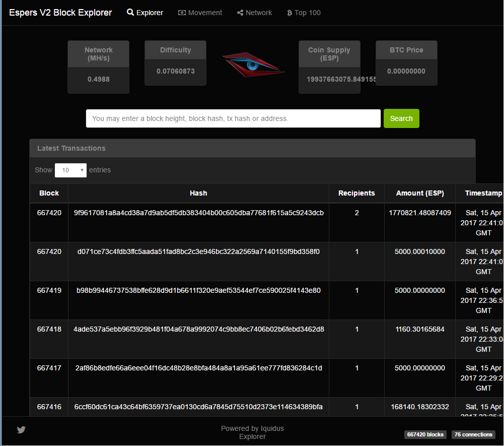Click the Espers V2 Block Explorer title

(60, 13)
